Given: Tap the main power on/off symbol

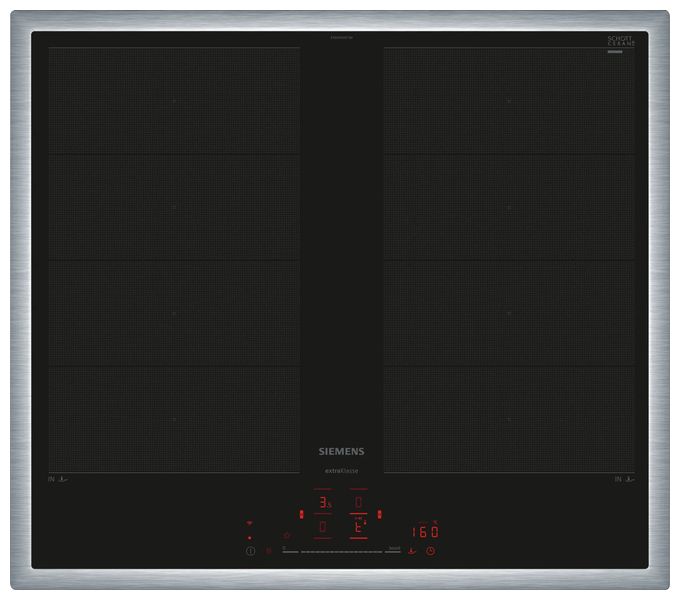Looking at the screenshot, I should (250, 551).
